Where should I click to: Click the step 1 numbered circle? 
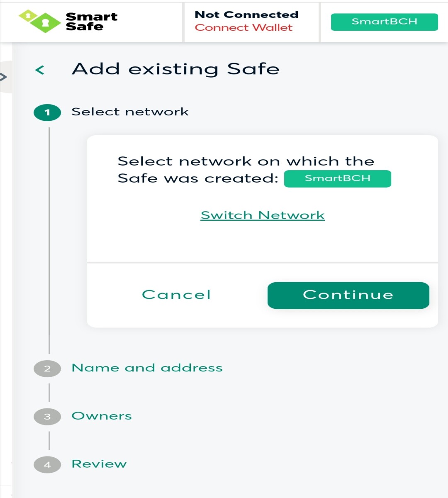[x=47, y=112]
